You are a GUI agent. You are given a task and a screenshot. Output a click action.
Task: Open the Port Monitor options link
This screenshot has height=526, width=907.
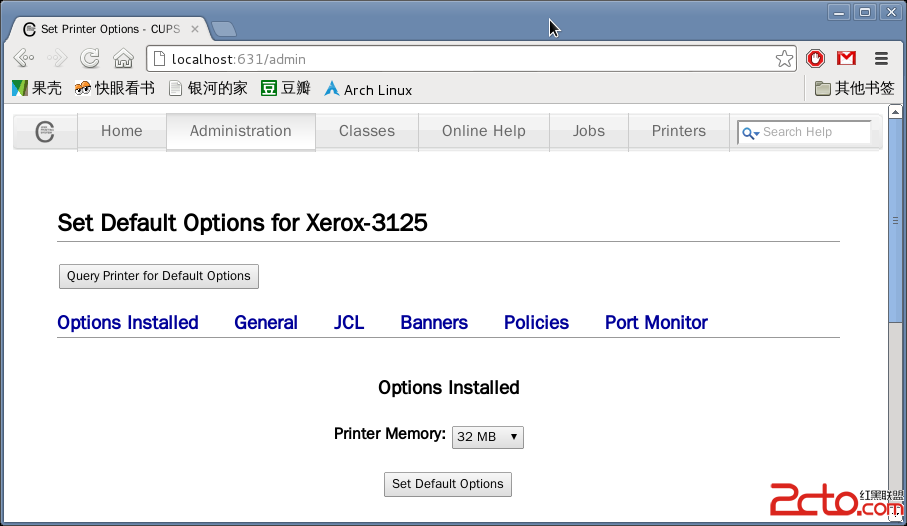tap(657, 323)
